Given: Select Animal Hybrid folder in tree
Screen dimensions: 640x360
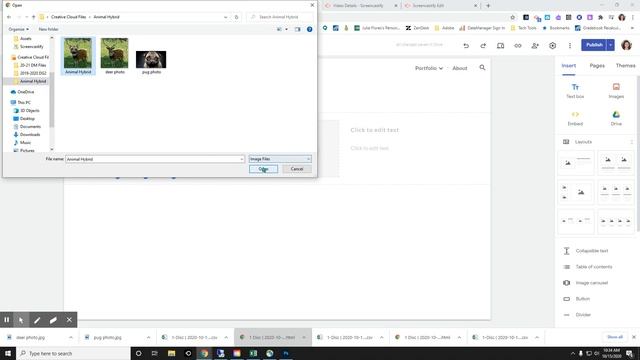Looking at the screenshot, I should tap(30, 81).
